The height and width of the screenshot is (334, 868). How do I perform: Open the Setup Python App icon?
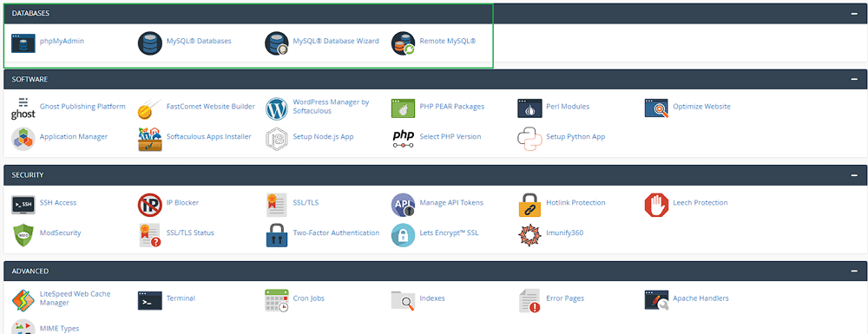click(529, 138)
